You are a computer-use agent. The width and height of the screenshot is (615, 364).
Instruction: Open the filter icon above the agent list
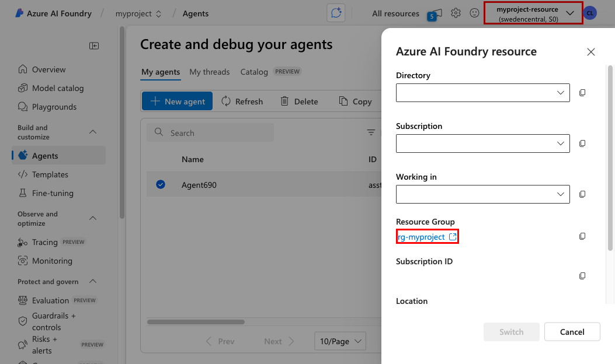[x=371, y=132]
